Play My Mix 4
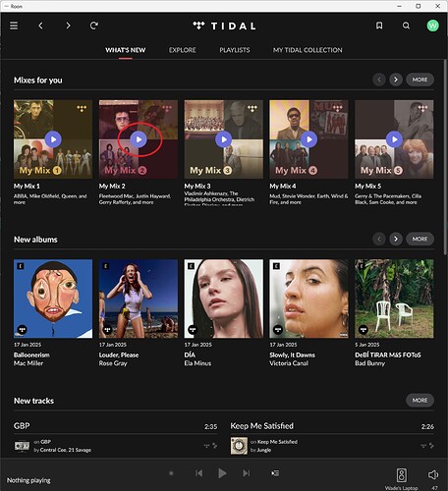This screenshot has height=491, width=448. 308,139
